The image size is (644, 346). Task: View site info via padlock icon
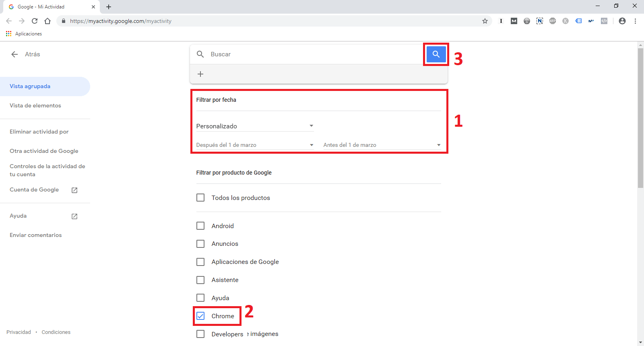click(x=64, y=21)
